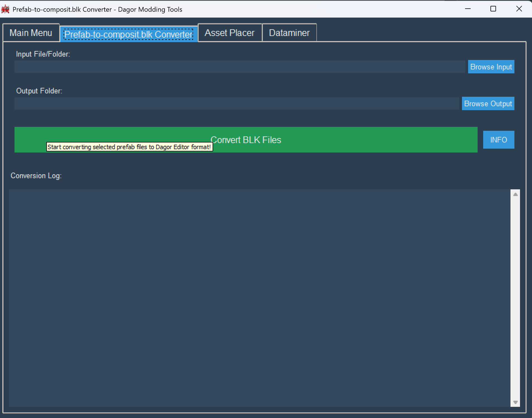Maximize the converter window
532x418 pixels.
click(493, 9)
